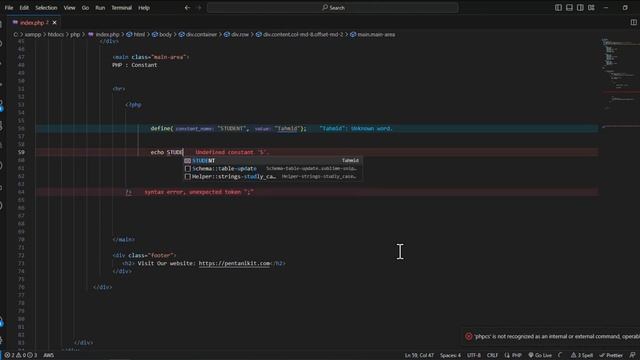Viewport: 640px width, 360px height.
Task: Toggle the bottom panel layout icon
Action: [x=569, y=8]
